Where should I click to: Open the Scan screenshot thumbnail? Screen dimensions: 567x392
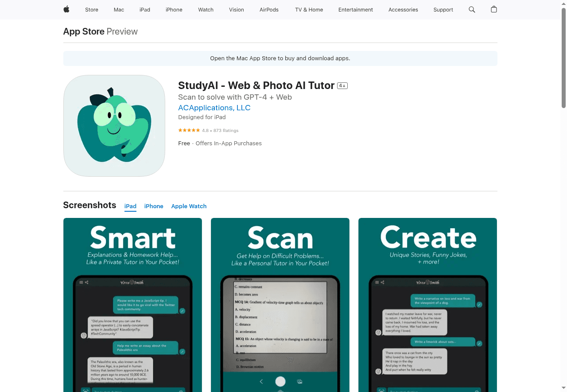pyautogui.click(x=280, y=305)
